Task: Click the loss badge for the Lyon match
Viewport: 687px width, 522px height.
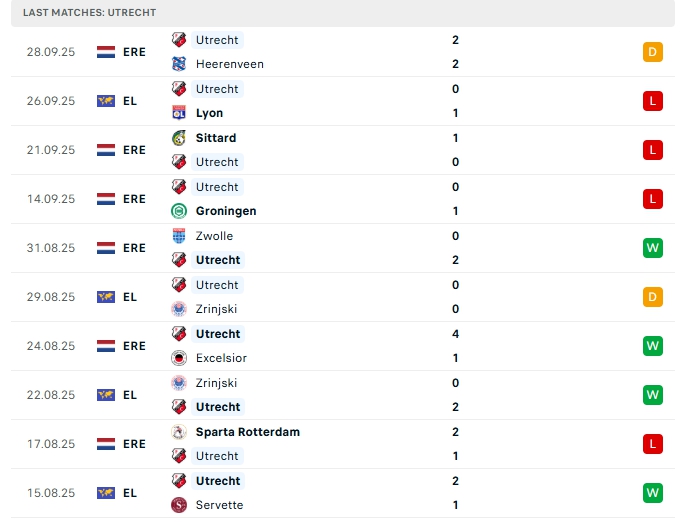Action: (x=653, y=101)
